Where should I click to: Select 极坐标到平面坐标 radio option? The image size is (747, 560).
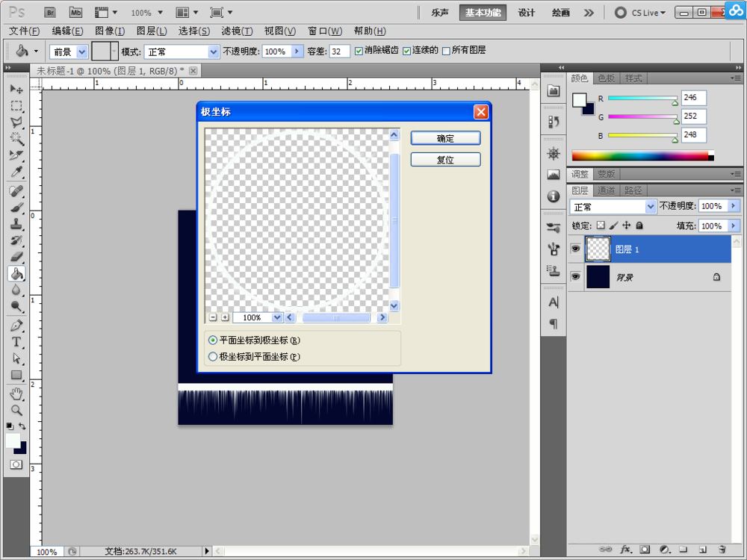pyautogui.click(x=213, y=357)
